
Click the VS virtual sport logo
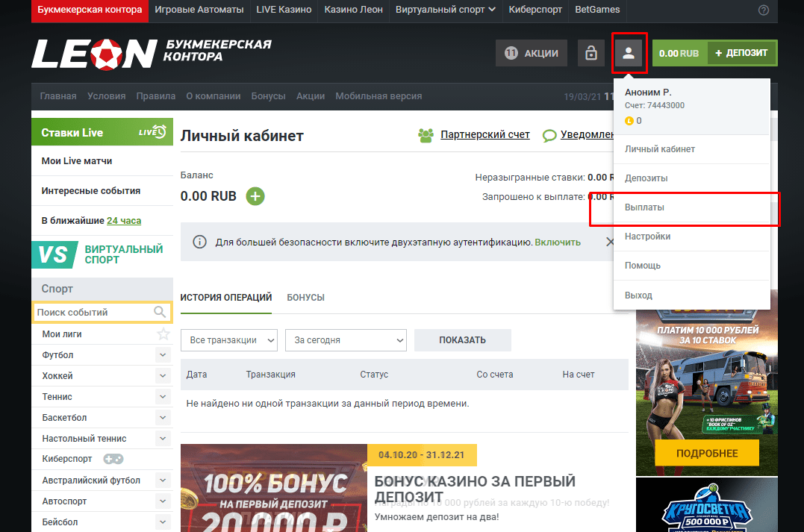tap(54, 254)
